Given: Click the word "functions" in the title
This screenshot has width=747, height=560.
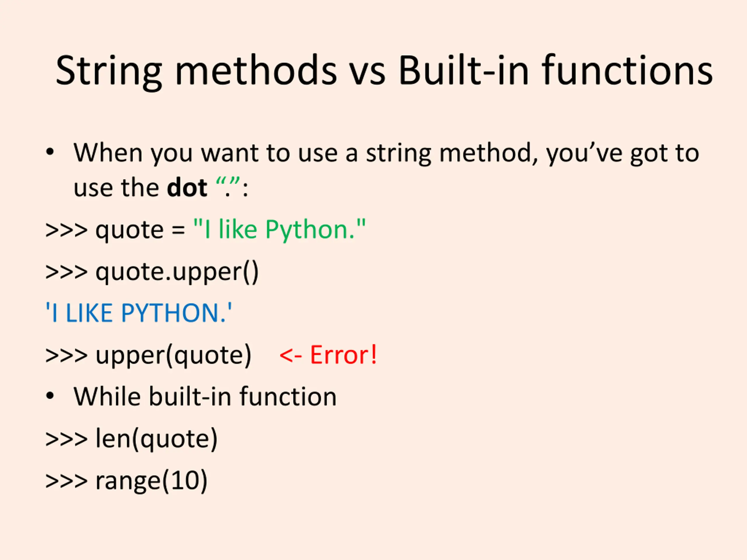Looking at the screenshot, I should pos(627,71).
